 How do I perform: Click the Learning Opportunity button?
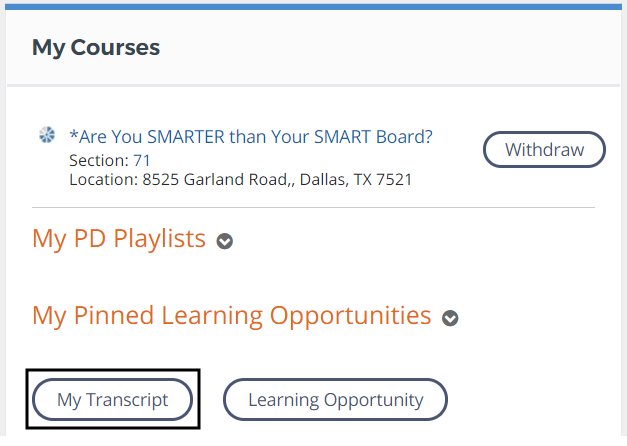point(335,400)
